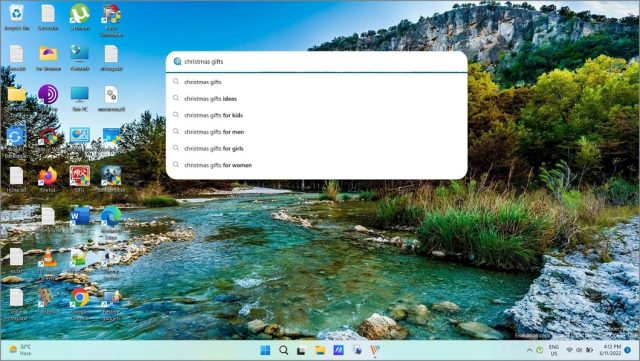This screenshot has width=640, height=361.
Task: Launch the Firefox desktop shortcut
Action: (x=48, y=179)
